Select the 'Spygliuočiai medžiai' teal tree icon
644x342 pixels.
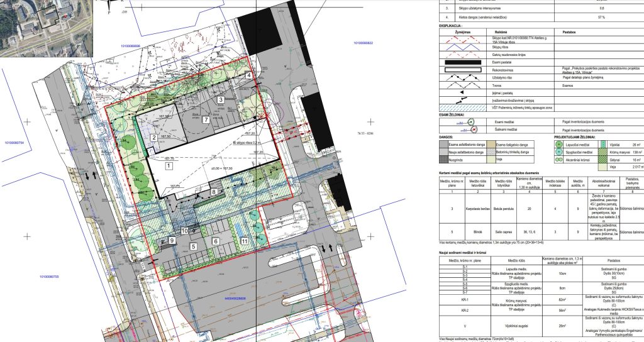(x=558, y=152)
